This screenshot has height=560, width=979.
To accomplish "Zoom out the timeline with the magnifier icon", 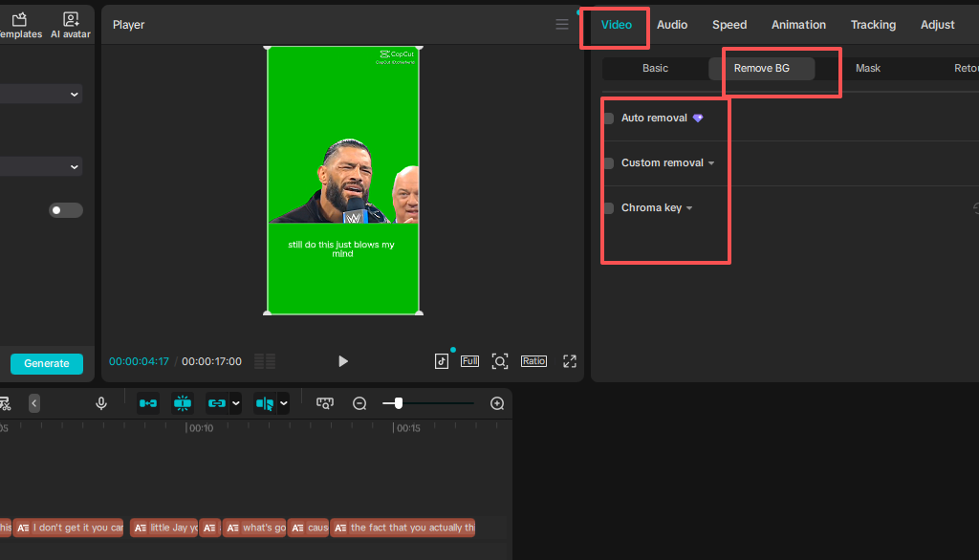I will click(x=359, y=402).
